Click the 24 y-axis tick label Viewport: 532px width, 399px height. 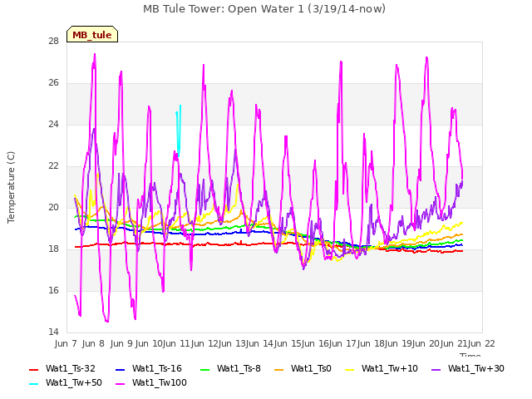pos(53,125)
